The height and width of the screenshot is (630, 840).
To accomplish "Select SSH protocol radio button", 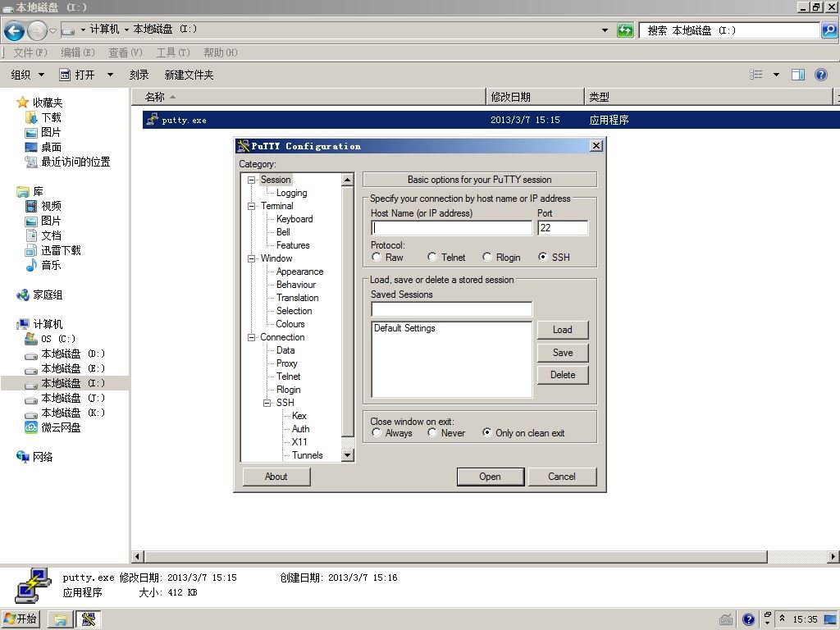I will coord(543,257).
